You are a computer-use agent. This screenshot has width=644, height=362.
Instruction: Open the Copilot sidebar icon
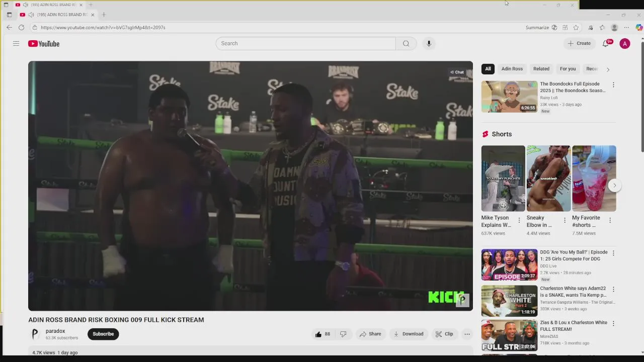639,28
